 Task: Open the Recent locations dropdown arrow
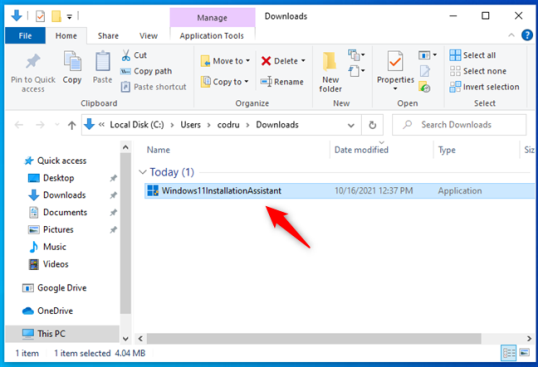[57, 125]
